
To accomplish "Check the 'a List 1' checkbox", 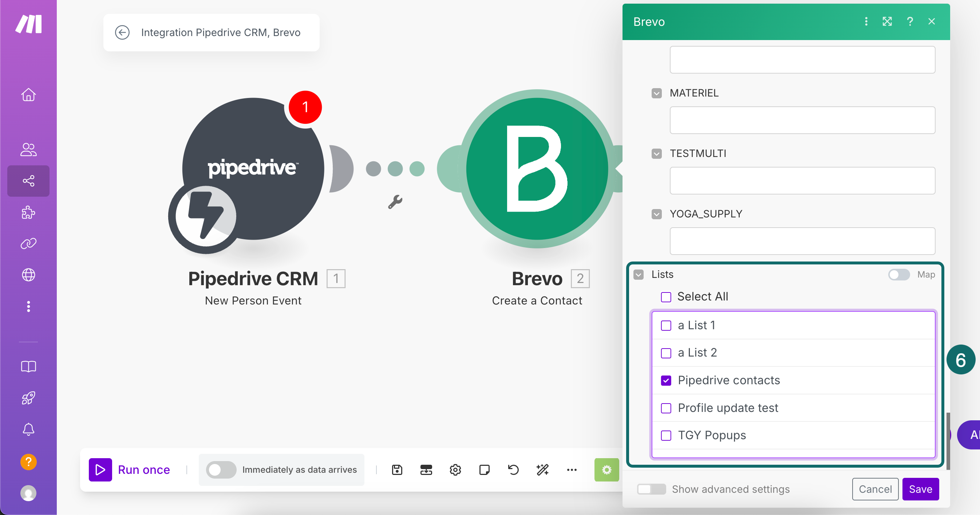I will (666, 326).
